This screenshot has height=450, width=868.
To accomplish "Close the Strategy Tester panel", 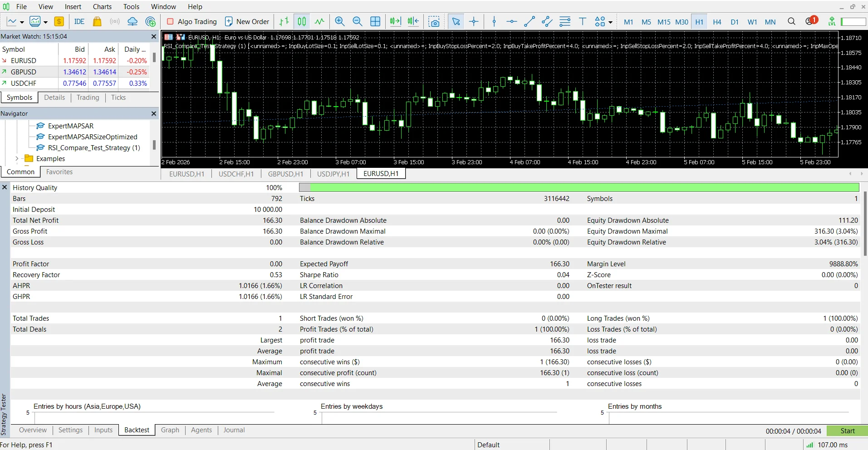I will coord(5,187).
